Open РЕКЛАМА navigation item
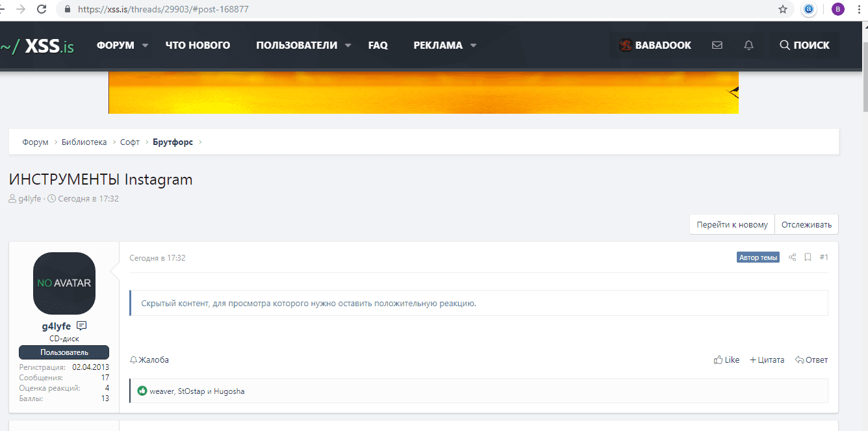The image size is (868, 431). point(439,46)
